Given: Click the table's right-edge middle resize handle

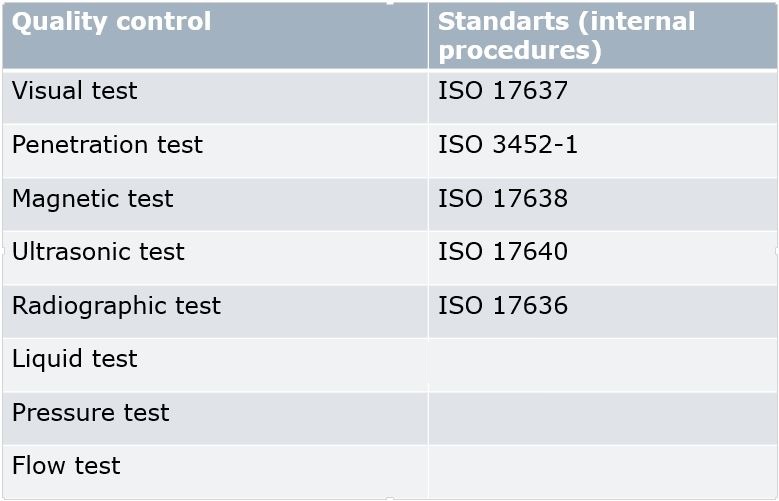Looking at the screenshot, I should (776, 251).
